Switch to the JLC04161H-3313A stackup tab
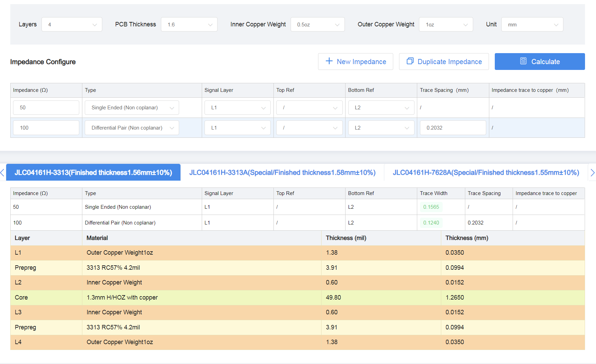The width and height of the screenshot is (596, 364). click(x=282, y=172)
